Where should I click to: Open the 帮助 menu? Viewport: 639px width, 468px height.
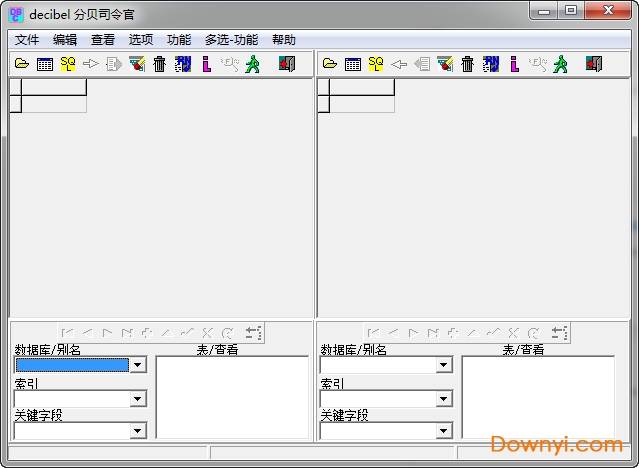[284, 40]
